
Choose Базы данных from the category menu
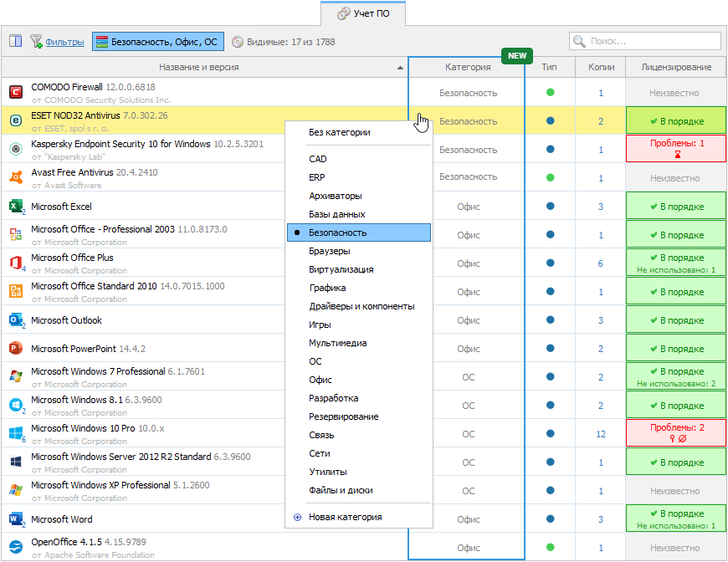pyautogui.click(x=337, y=214)
